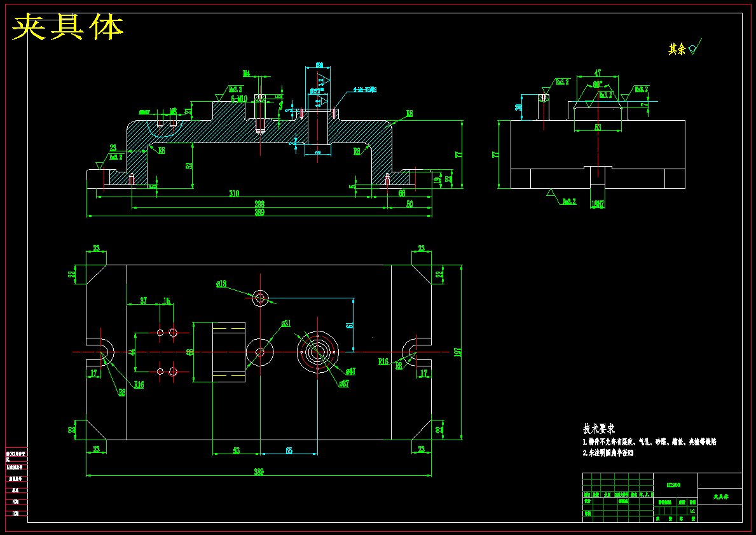Click the 50 dimension in section view

pos(409,204)
